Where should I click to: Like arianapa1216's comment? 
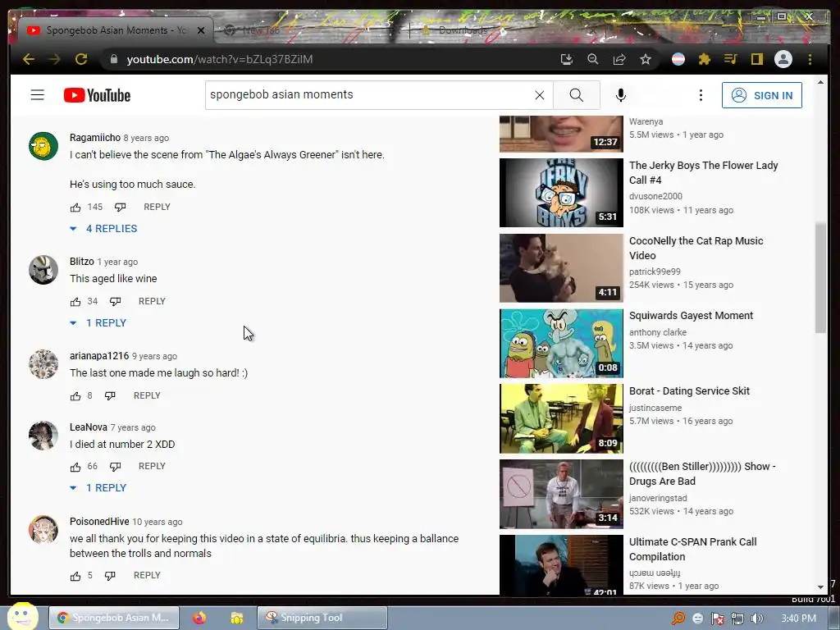[75, 396]
